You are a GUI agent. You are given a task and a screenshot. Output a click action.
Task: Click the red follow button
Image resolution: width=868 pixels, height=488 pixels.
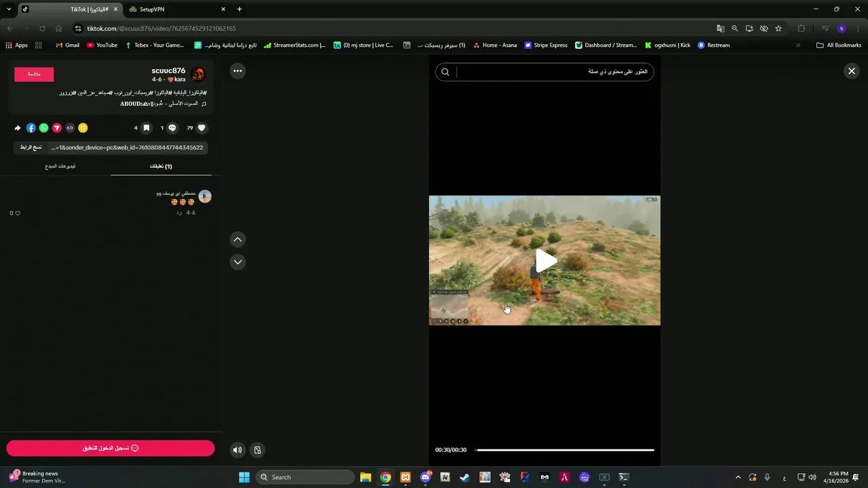[34, 74]
